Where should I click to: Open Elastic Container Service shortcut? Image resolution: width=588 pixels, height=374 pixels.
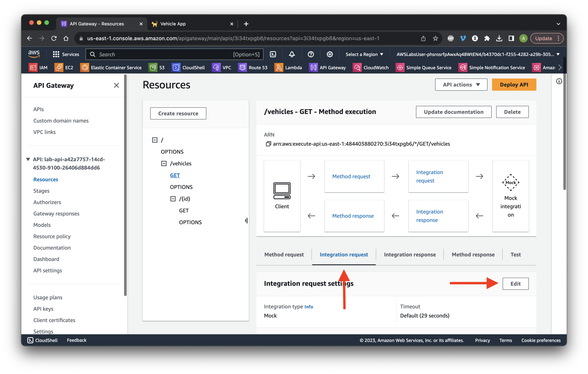(111, 67)
